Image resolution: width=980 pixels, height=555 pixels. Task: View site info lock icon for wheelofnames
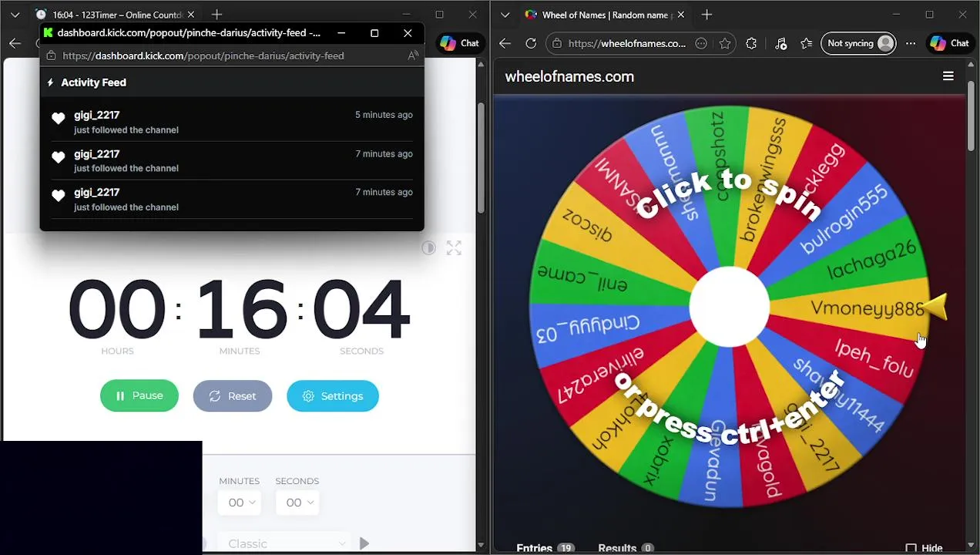tap(557, 44)
